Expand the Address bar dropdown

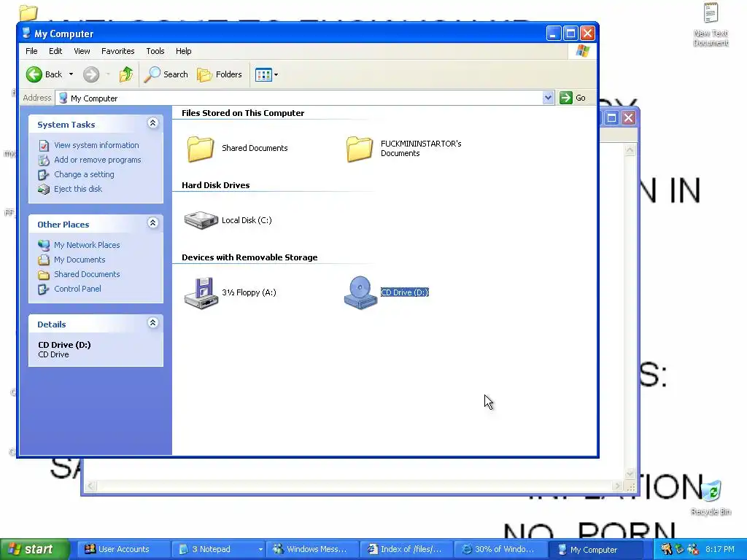[548, 98]
